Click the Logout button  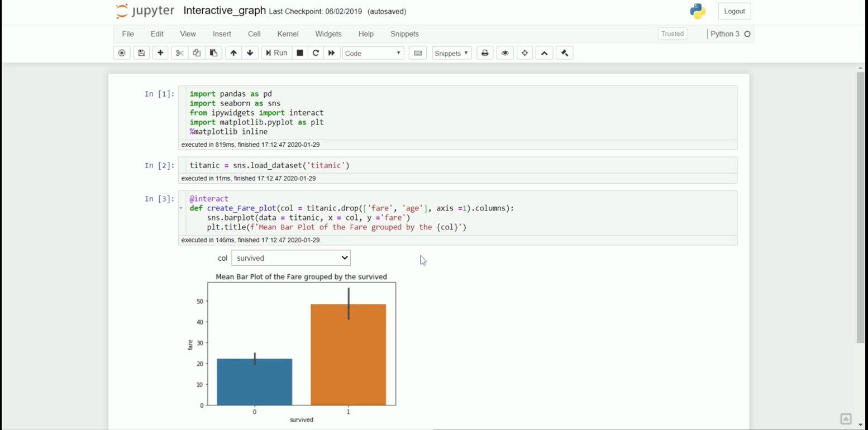coord(734,11)
